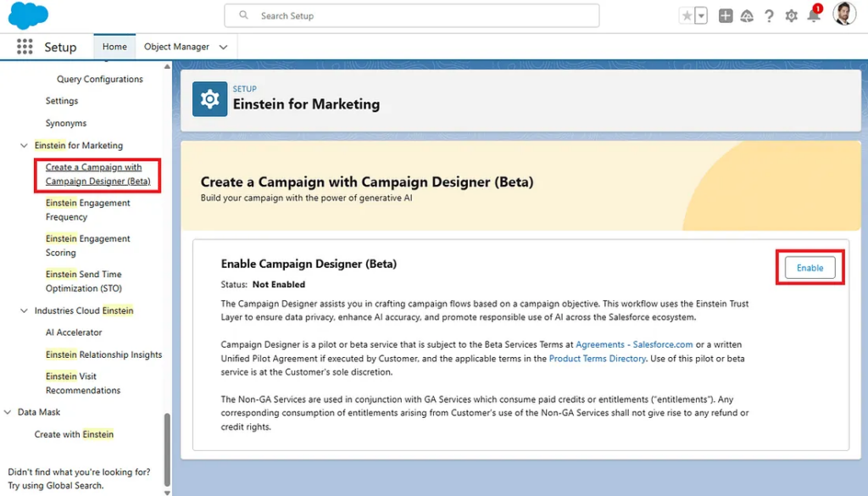Click the Trailhead guidance icon
The image size is (868, 496).
click(x=747, y=16)
